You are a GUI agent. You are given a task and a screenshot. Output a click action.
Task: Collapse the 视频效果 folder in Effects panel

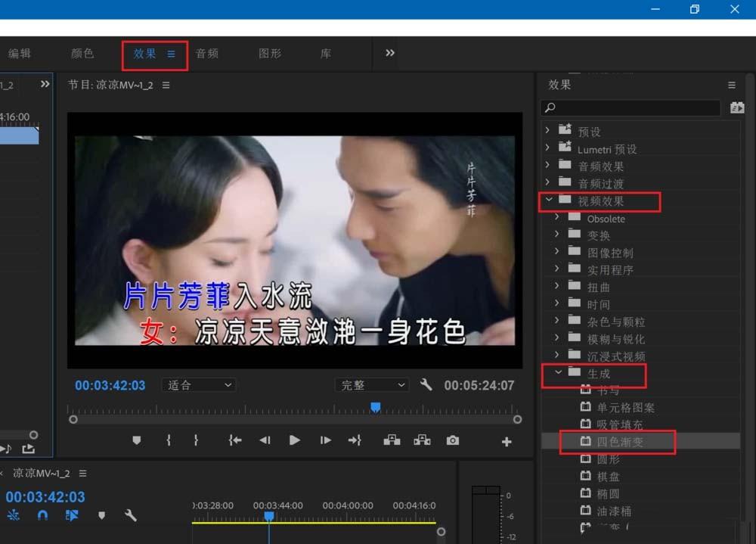[x=549, y=201]
